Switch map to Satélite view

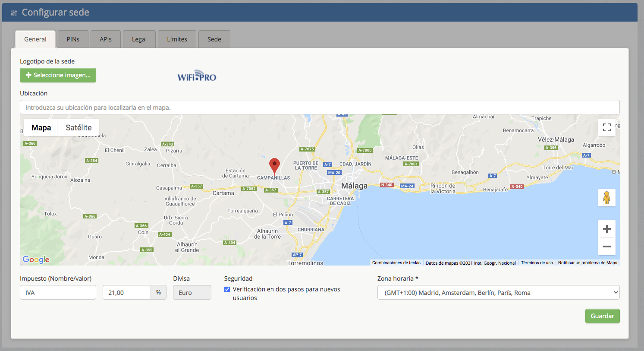[79, 128]
